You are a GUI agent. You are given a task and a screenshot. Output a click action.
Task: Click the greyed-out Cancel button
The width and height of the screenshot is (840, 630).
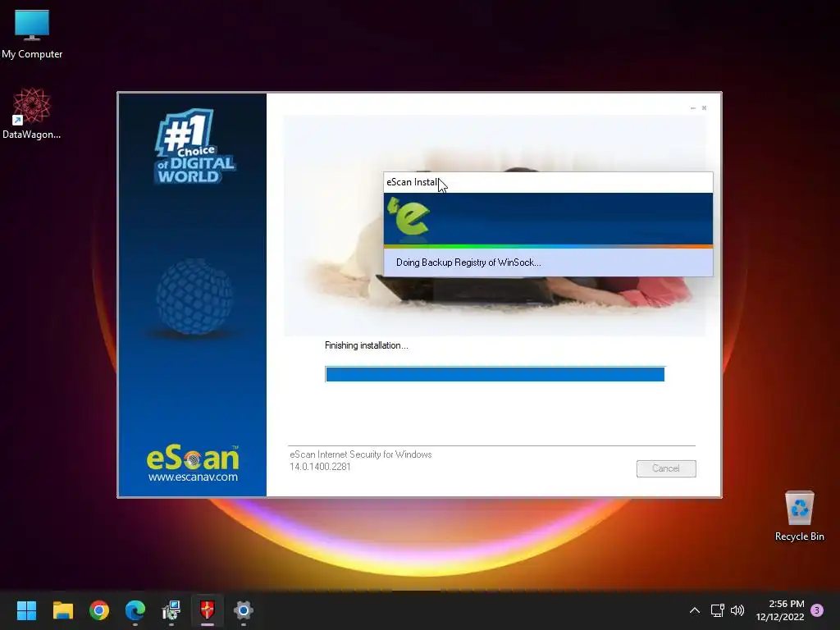[x=666, y=468]
